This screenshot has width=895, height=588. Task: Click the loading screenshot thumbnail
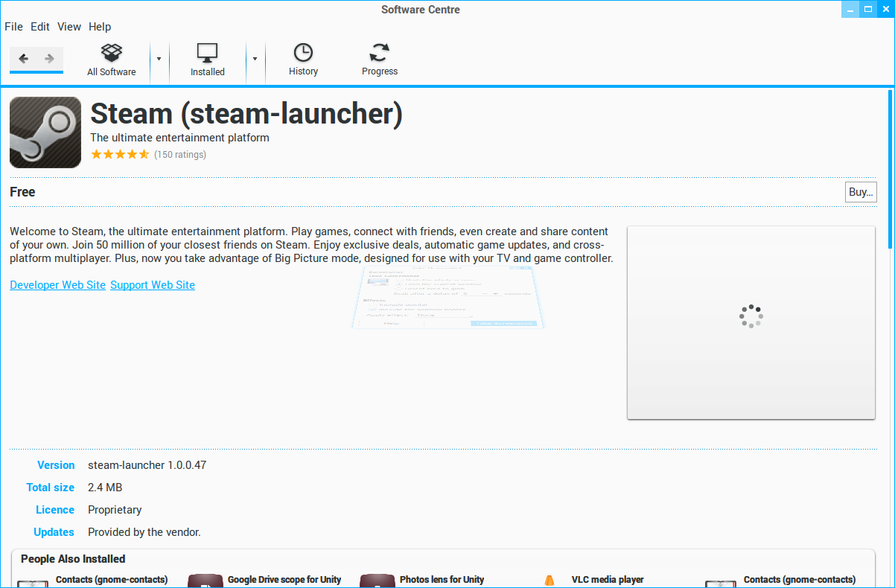point(751,322)
